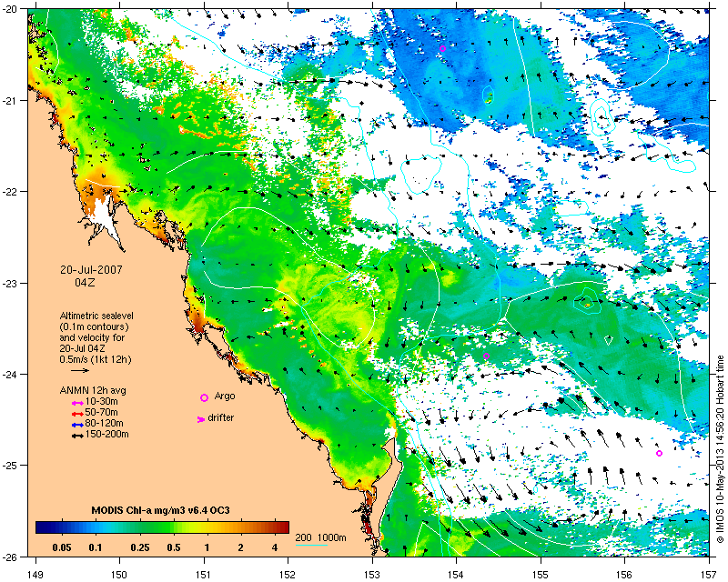Viewport: 728px width, 582px height.
Task: Click the colorbar tick label 4
Action: (x=275, y=547)
